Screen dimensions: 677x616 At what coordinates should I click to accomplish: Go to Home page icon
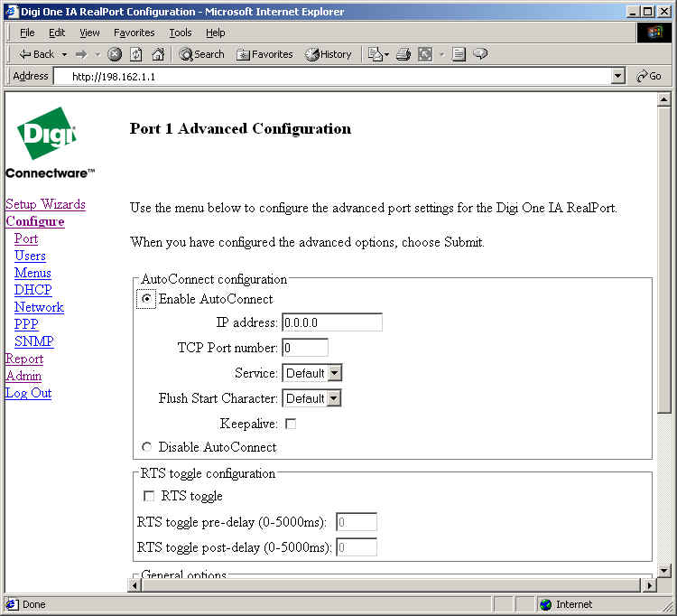point(158,54)
